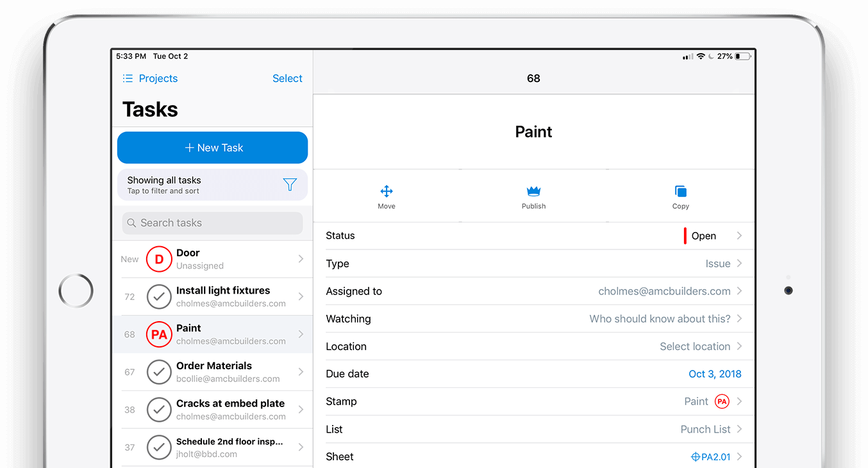868x468 pixels.
Task: Tap the red Open status color bar
Action: [x=685, y=236]
